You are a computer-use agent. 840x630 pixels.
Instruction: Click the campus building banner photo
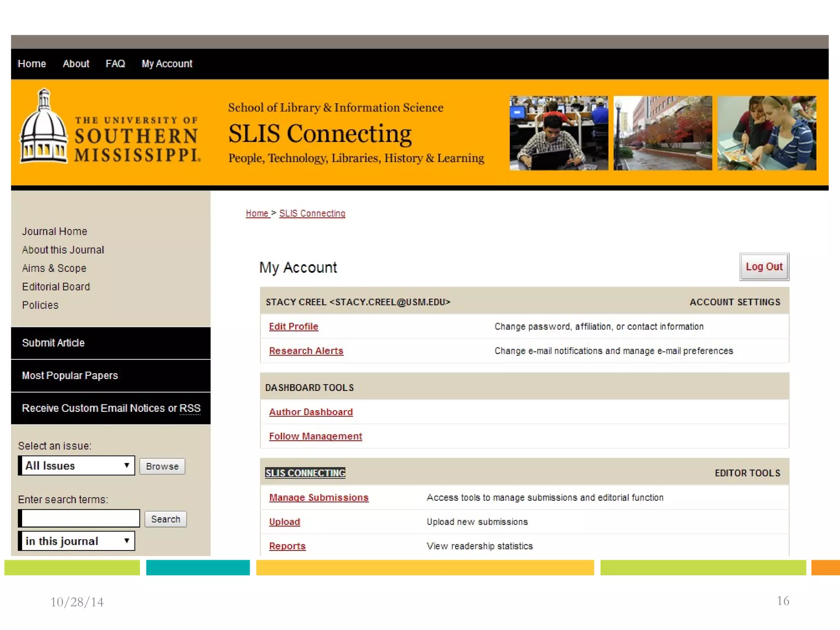click(662, 133)
